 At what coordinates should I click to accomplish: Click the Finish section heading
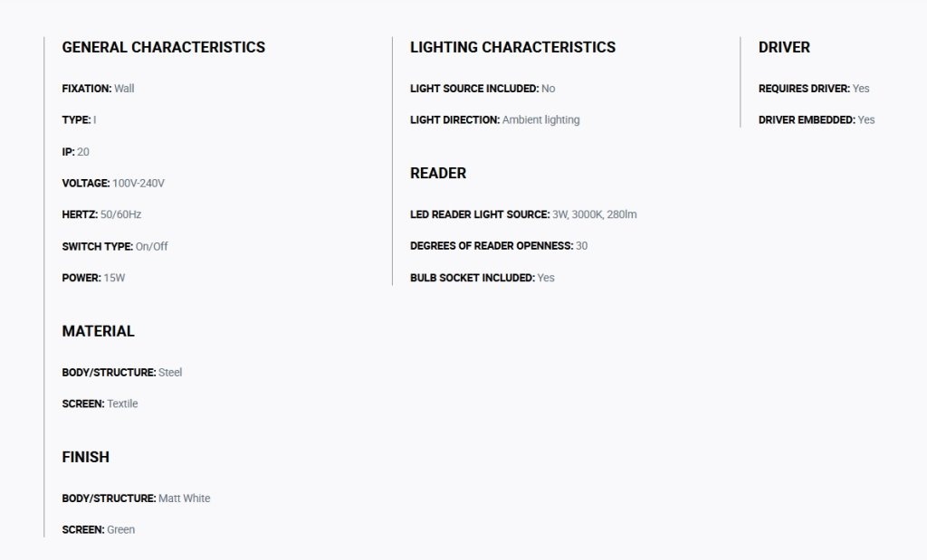point(86,457)
